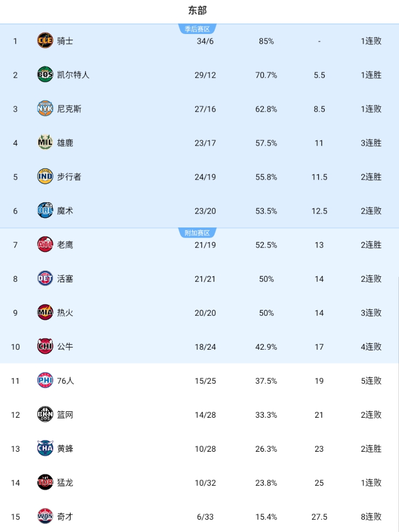Click the Bulls CHI team logo
399x532 pixels.
[x=45, y=347]
